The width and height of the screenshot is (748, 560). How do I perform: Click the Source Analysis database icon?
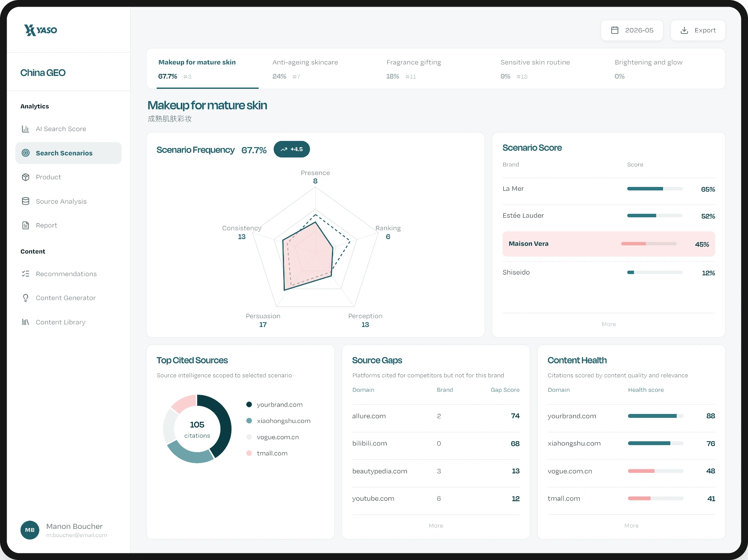26,201
